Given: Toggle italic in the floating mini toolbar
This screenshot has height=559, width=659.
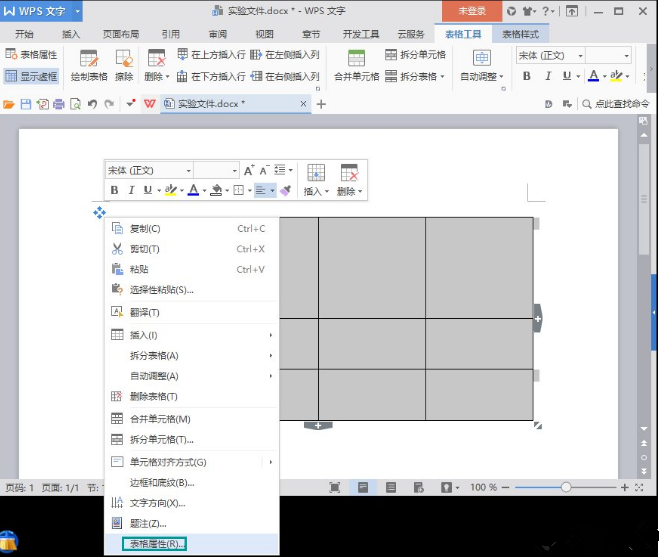Looking at the screenshot, I should 131,190.
